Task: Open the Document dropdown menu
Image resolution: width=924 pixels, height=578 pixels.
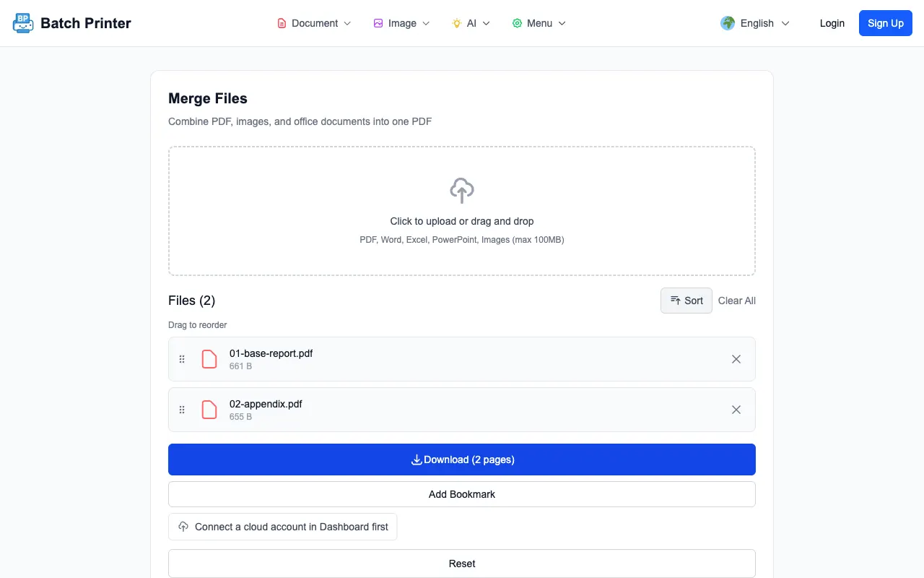Action: tap(315, 23)
